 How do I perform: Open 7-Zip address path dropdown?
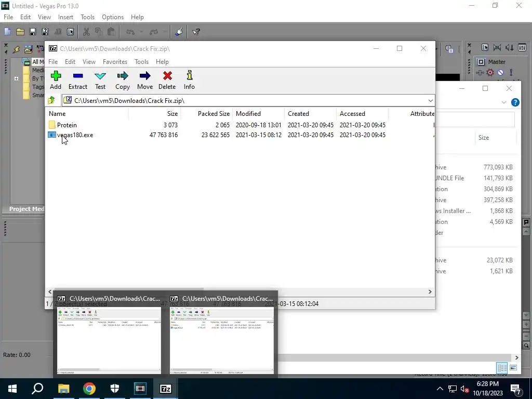pyautogui.click(x=431, y=100)
